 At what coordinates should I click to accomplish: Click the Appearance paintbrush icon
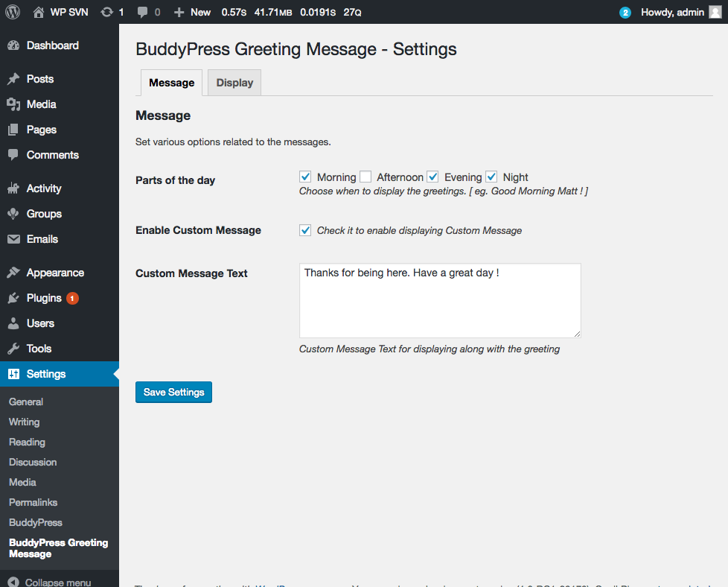point(13,273)
